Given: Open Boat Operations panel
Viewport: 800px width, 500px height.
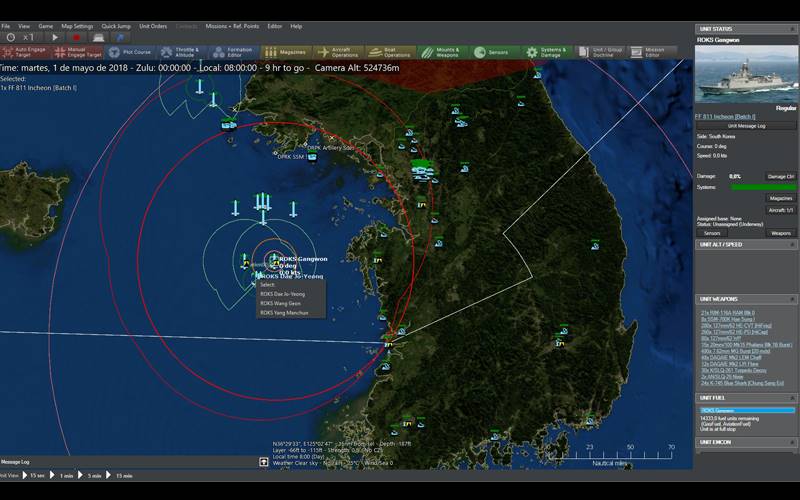Looking at the screenshot, I should coord(389,51).
